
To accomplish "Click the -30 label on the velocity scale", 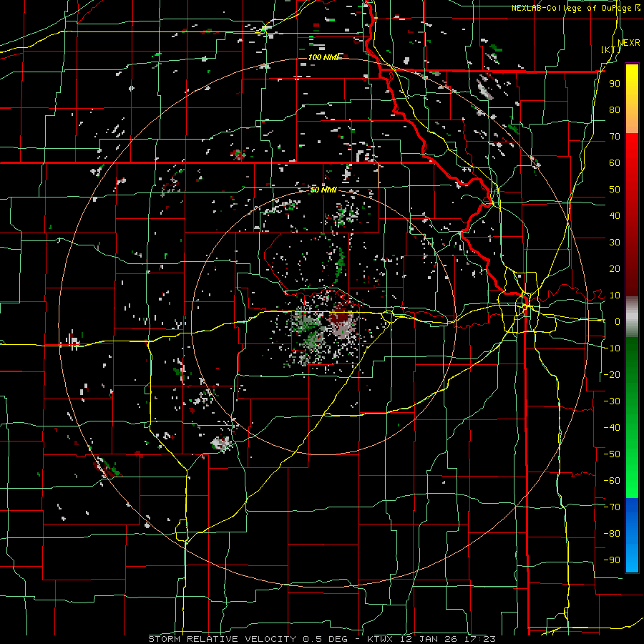I will pos(612,401).
